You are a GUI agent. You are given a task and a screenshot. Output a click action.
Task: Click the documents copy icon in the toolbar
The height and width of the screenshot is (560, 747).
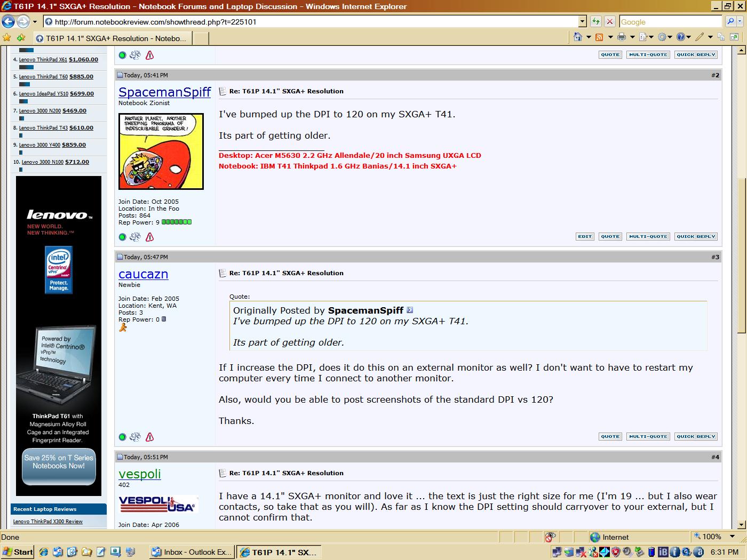point(721,37)
